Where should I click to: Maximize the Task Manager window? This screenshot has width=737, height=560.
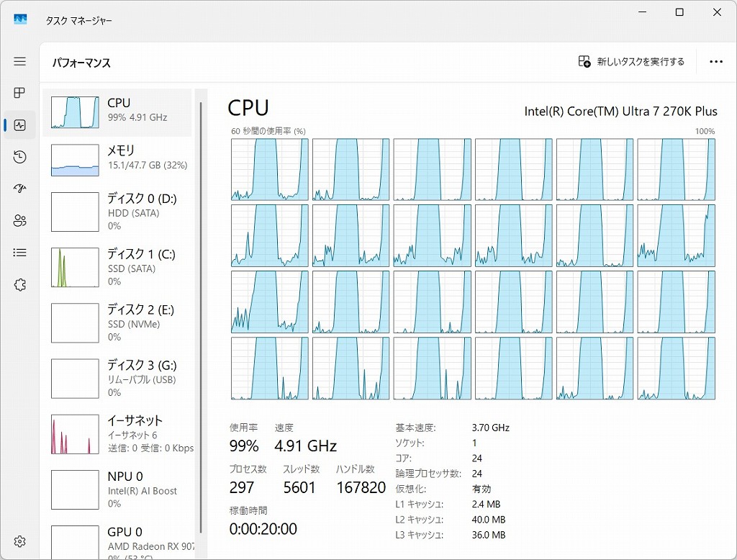tap(679, 12)
